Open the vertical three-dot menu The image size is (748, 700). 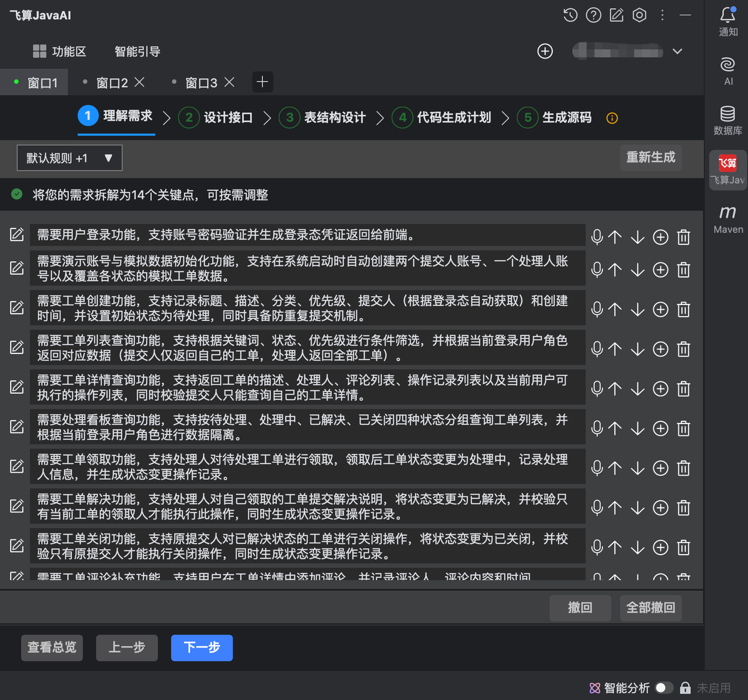pos(662,15)
